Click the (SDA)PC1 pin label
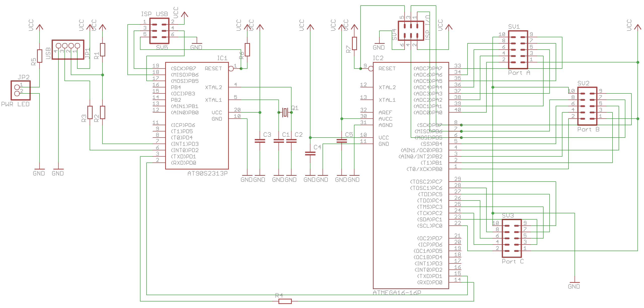The width and height of the screenshot is (644, 308). (430, 220)
